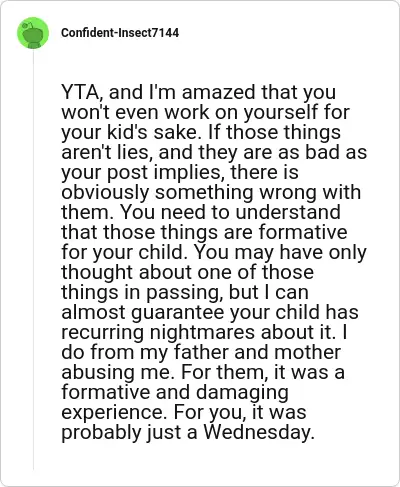
Task: Collapse comment via the vertical thread line
Action: click(x=33, y=260)
